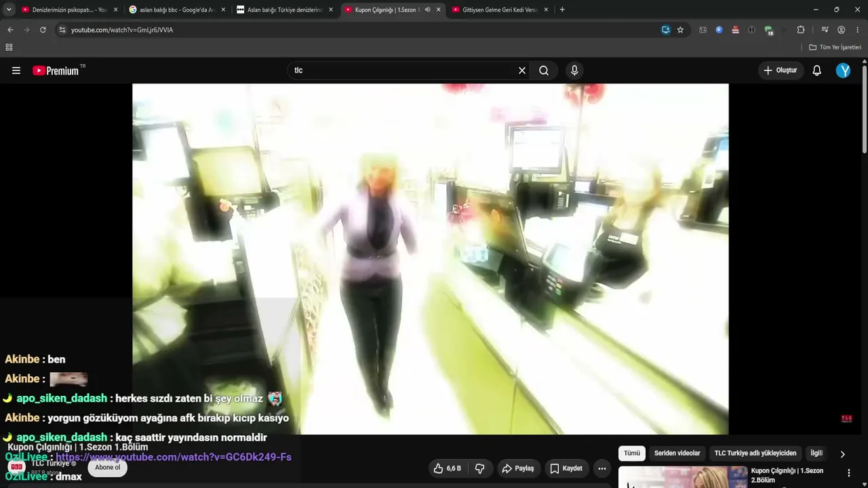View site information in address bar
The width and height of the screenshot is (868, 488).
point(62,30)
